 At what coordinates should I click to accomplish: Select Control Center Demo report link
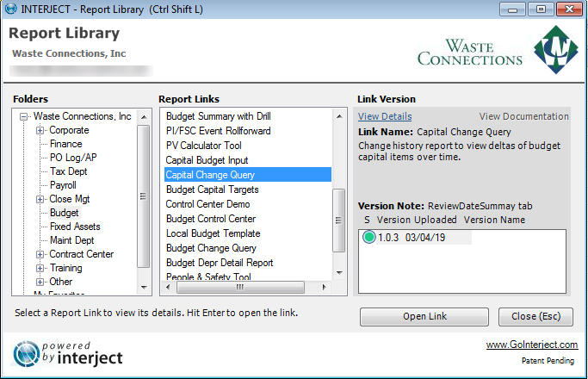tap(207, 204)
